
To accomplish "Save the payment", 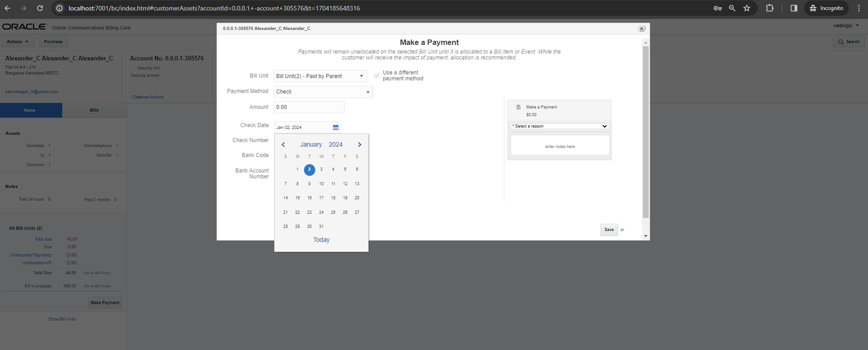I will click(x=609, y=230).
